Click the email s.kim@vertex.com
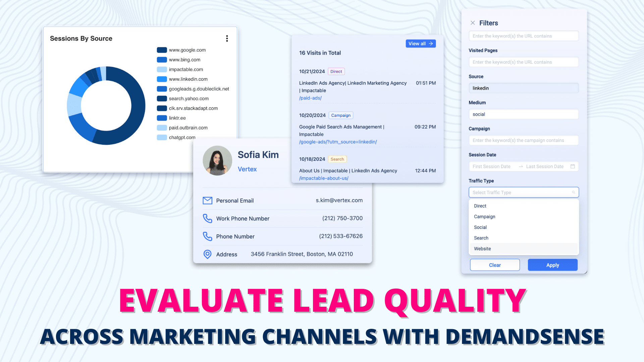Image resolution: width=644 pixels, height=362 pixels. click(339, 200)
